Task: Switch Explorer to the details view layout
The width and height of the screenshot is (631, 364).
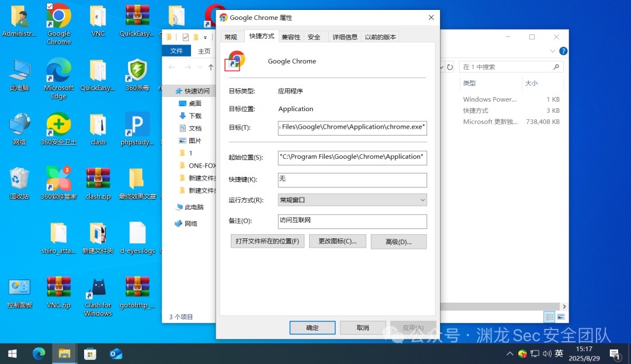Action: pos(549,317)
